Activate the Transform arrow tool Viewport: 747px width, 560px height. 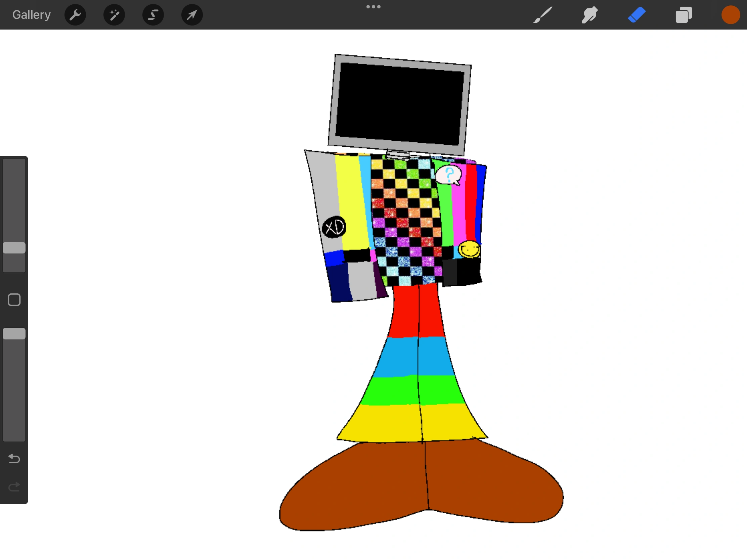(x=192, y=15)
